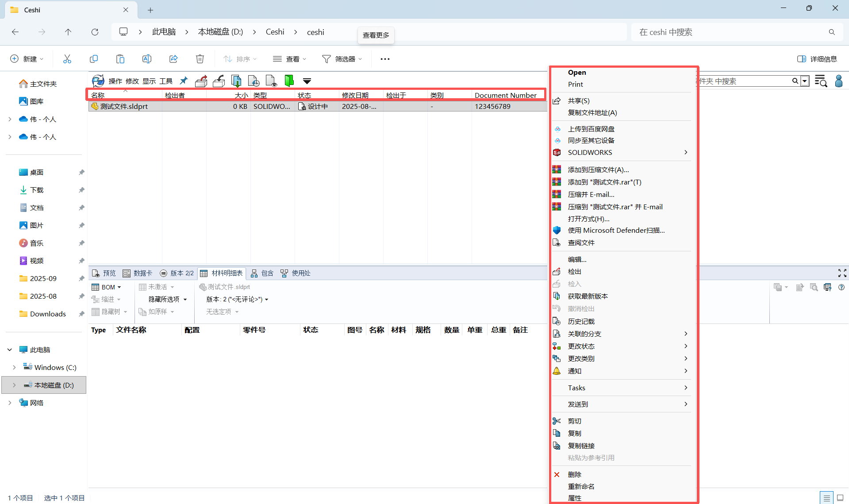Click the blue user profile icon
Image resolution: width=849 pixels, height=504 pixels.
[838, 81]
